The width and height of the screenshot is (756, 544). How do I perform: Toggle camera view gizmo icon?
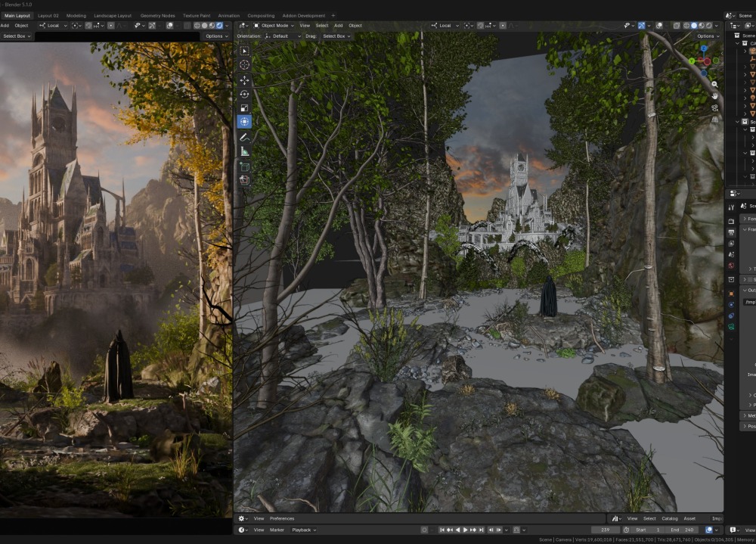click(x=714, y=107)
